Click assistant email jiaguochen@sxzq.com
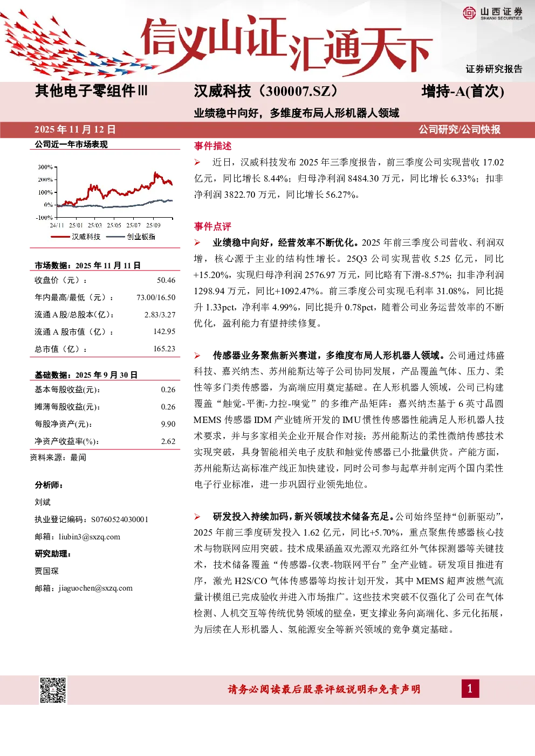535x756 pixels. 95,588
